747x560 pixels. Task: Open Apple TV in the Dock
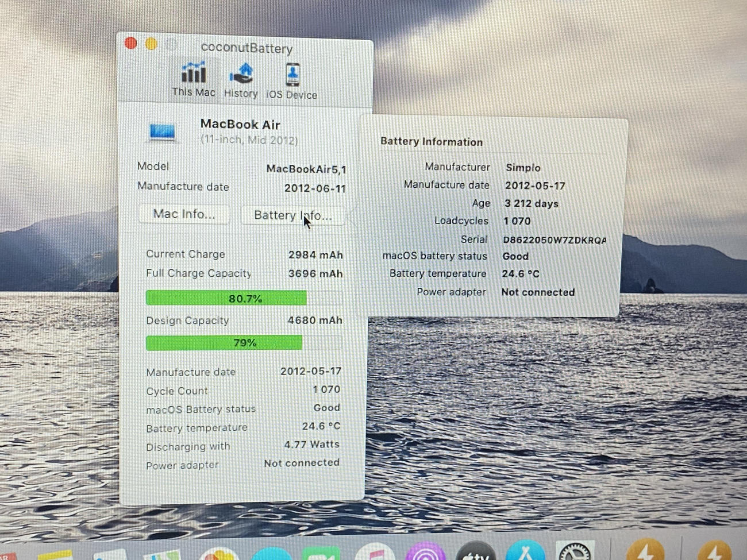click(476, 551)
